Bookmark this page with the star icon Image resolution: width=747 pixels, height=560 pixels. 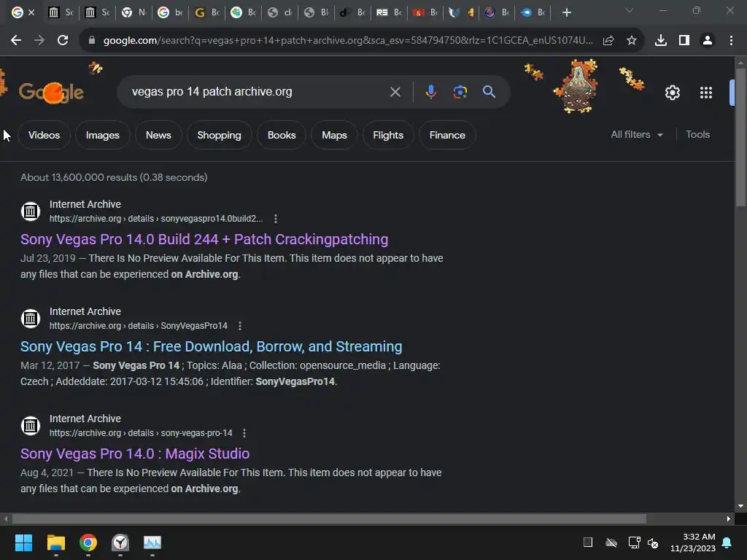pos(631,41)
